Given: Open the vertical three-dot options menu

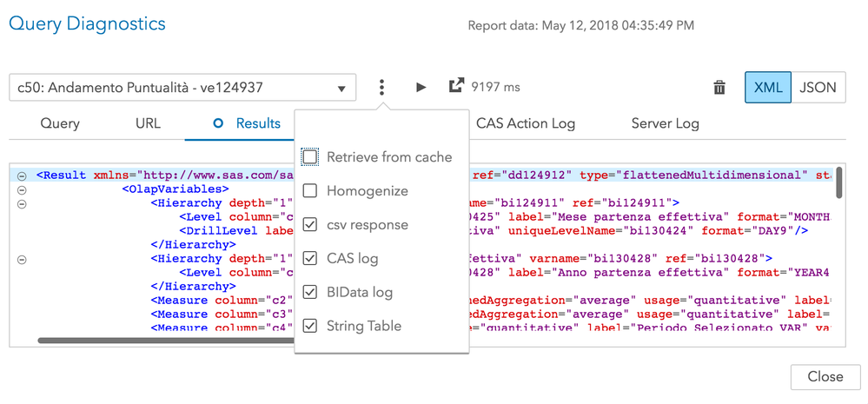Looking at the screenshot, I should click(381, 88).
